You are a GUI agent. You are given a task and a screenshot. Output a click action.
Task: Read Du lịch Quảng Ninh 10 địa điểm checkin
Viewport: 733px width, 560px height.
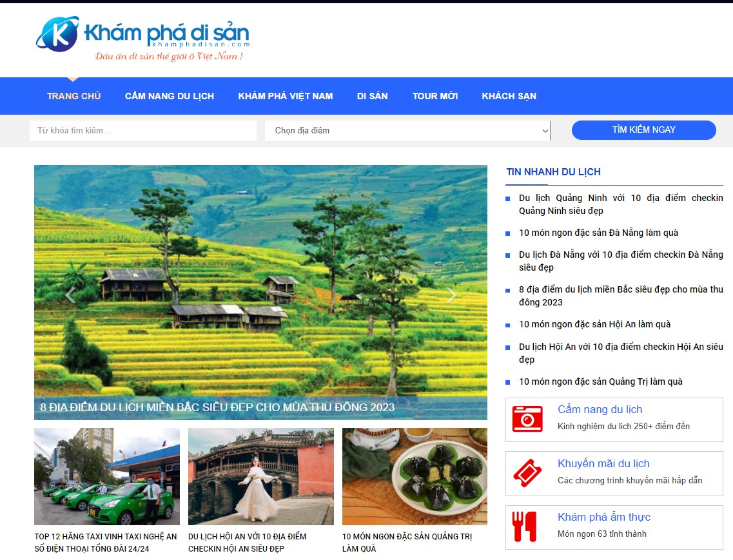(621, 204)
